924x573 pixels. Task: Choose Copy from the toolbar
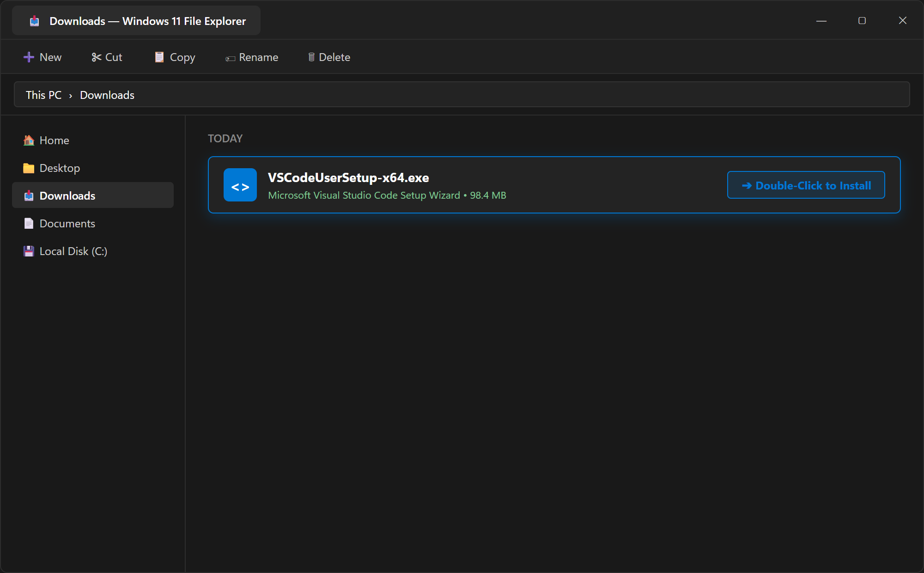[x=175, y=57]
